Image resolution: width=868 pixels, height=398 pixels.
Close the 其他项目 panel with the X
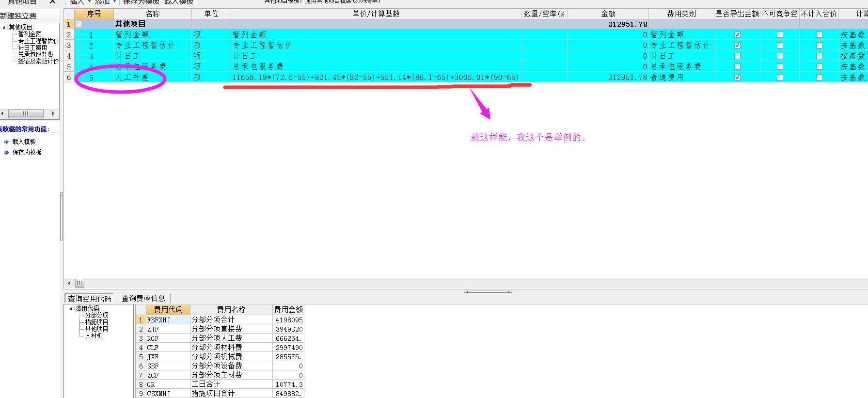pyautogui.click(x=52, y=2)
